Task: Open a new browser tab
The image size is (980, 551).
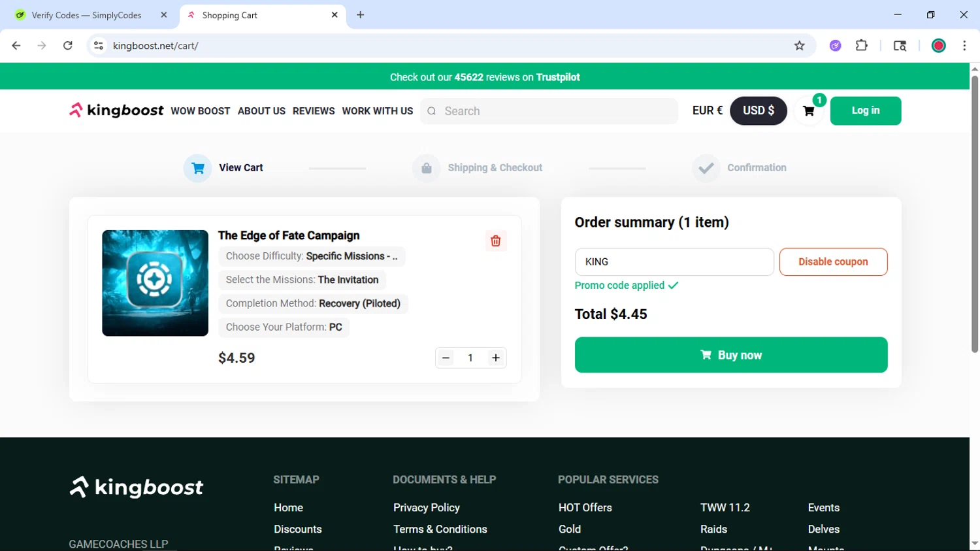Action: tap(361, 15)
